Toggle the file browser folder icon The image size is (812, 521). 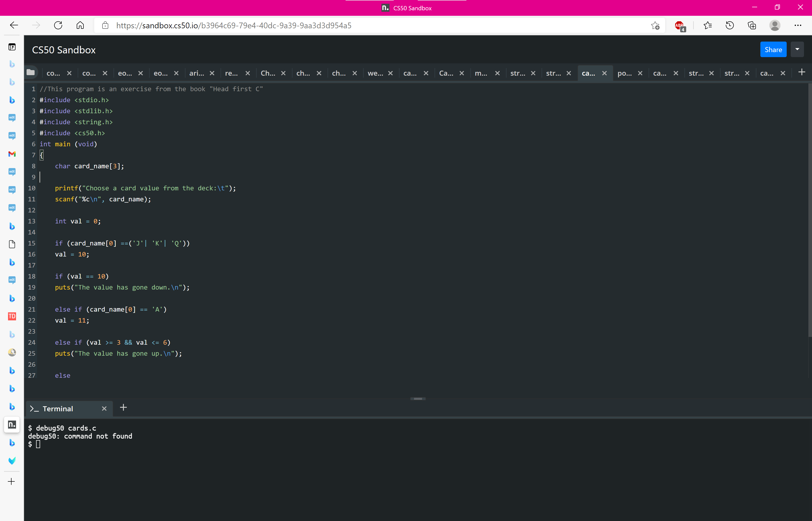pyautogui.click(x=31, y=72)
